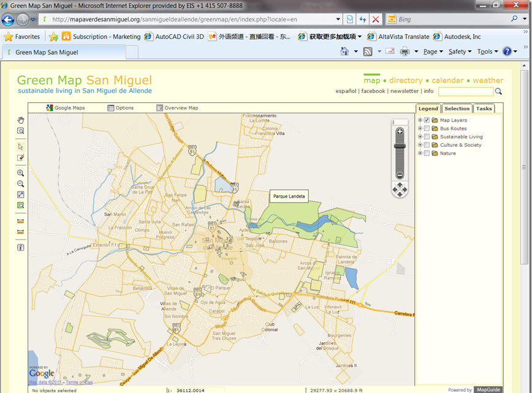Image resolution: width=532 pixels, height=393 pixels.
Task: Expand the Bus Routes tree node
Action: tap(420, 129)
